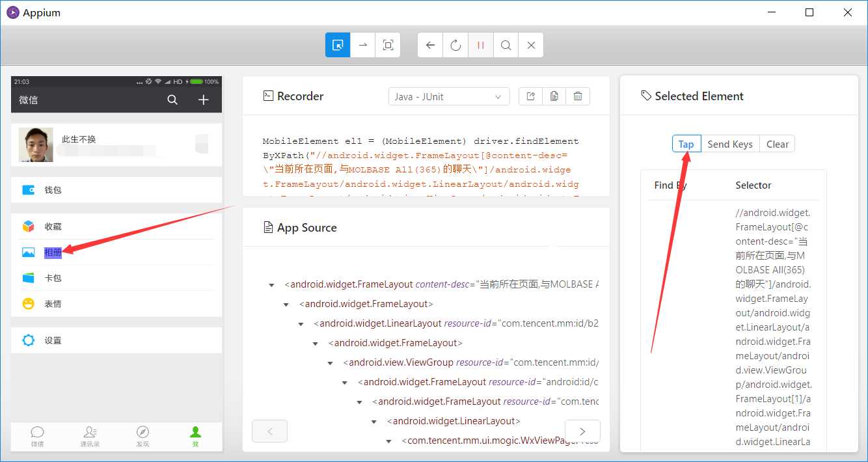Click the Recorder panel title
The height and width of the screenshot is (462, 868).
(300, 96)
